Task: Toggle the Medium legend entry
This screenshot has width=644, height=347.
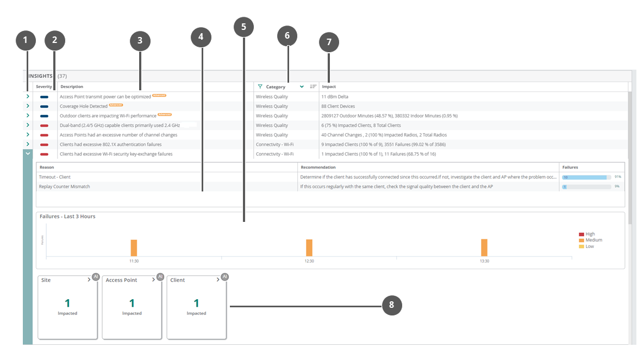Action: 591,240
